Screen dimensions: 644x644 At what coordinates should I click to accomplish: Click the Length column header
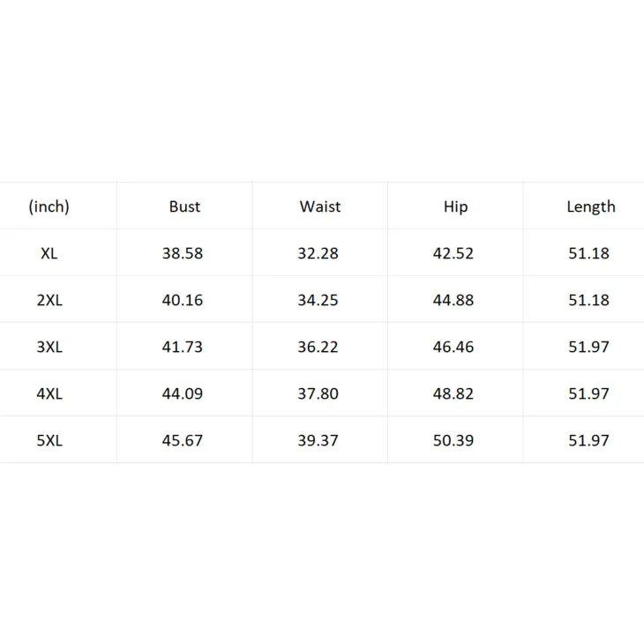click(x=591, y=207)
